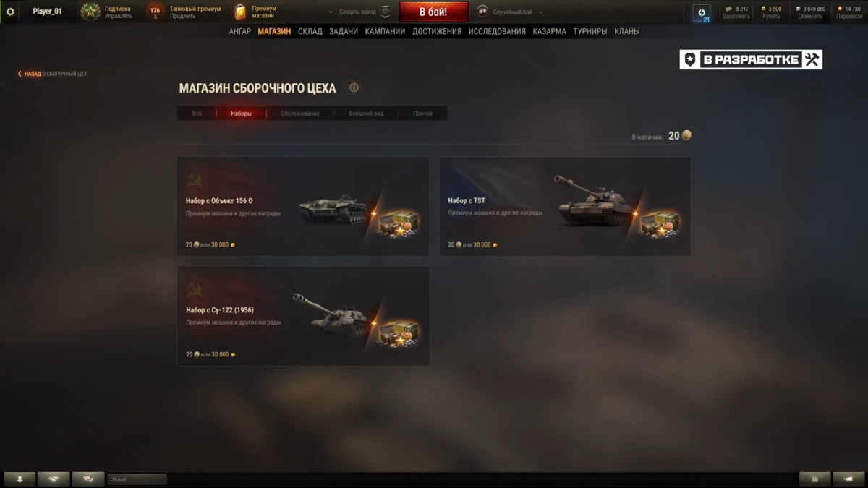
Task: Click the tank premium 176 days icon
Action: coord(155,12)
